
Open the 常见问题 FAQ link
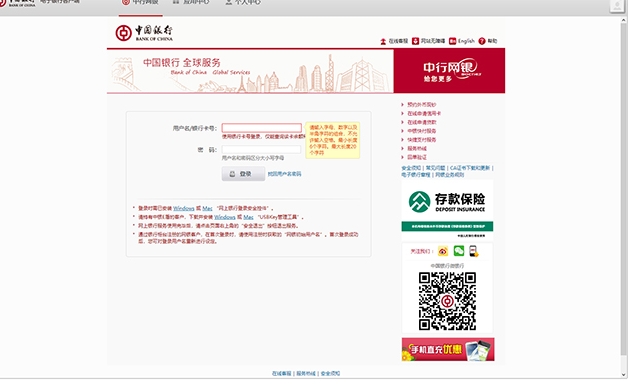click(x=435, y=168)
